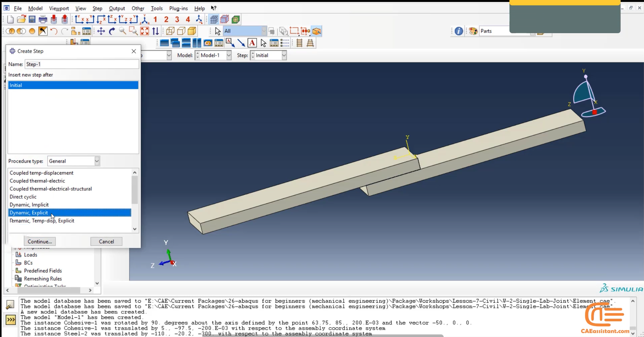Viewport: 644px width, 337px height.
Task: Cancel the Create Step dialog
Action: point(107,242)
